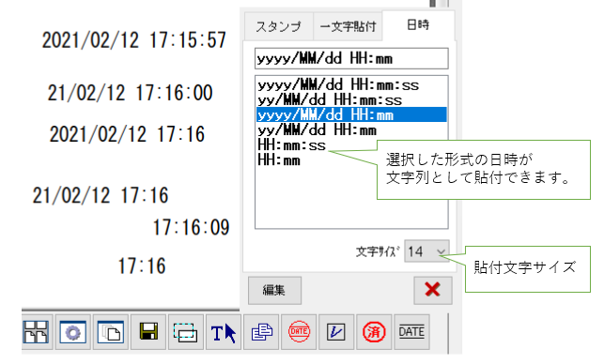Open the 文字サイズ size dropdown
Viewport: 604px width, 364px height.
426,251
